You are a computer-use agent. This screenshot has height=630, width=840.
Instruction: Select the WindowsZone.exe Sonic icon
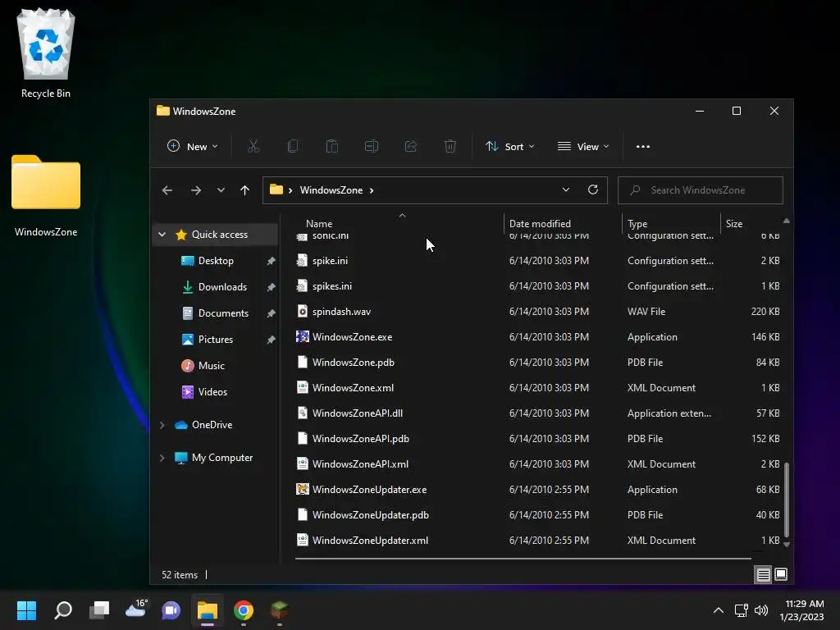[303, 336]
